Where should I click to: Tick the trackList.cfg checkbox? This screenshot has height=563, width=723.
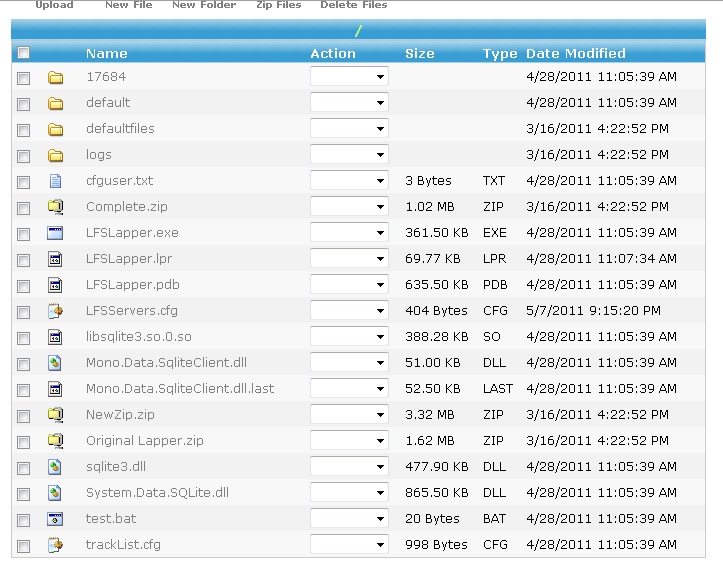point(24,546)
